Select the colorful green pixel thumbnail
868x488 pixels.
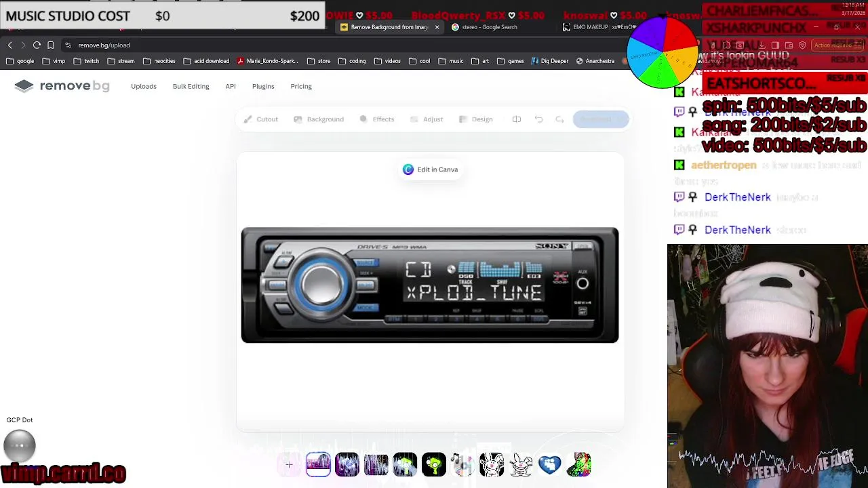[579, 465]
